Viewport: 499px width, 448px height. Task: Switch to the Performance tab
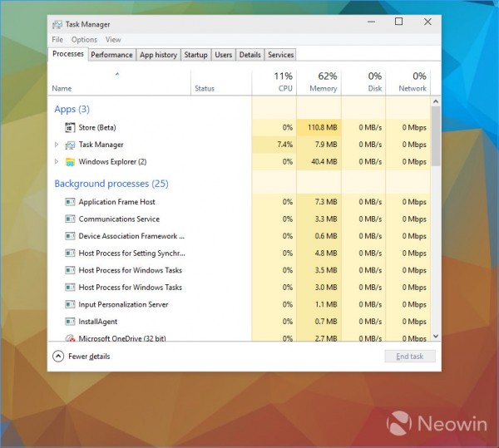[111, 55]
